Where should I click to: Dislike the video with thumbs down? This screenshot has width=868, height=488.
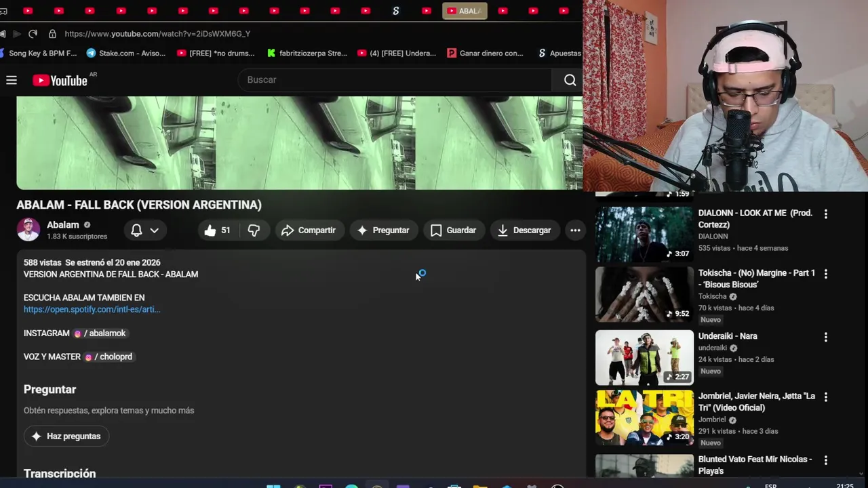pyautogui.click(x=254, y=230)
